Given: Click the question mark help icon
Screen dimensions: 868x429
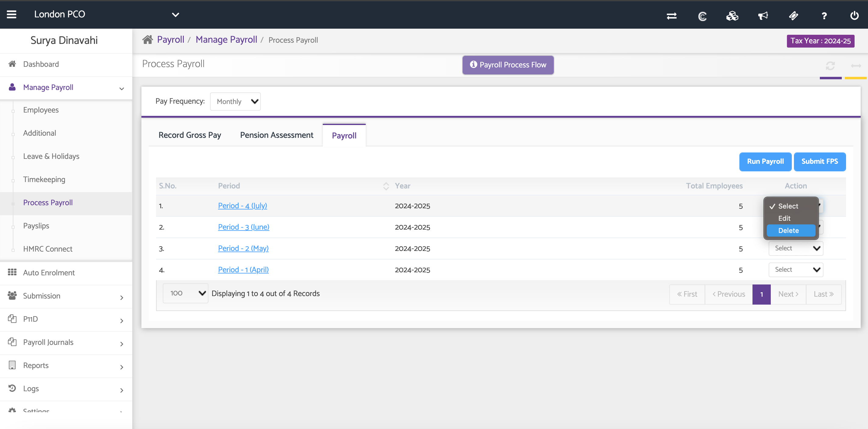Looking at the screenshot, I should 824,16.
